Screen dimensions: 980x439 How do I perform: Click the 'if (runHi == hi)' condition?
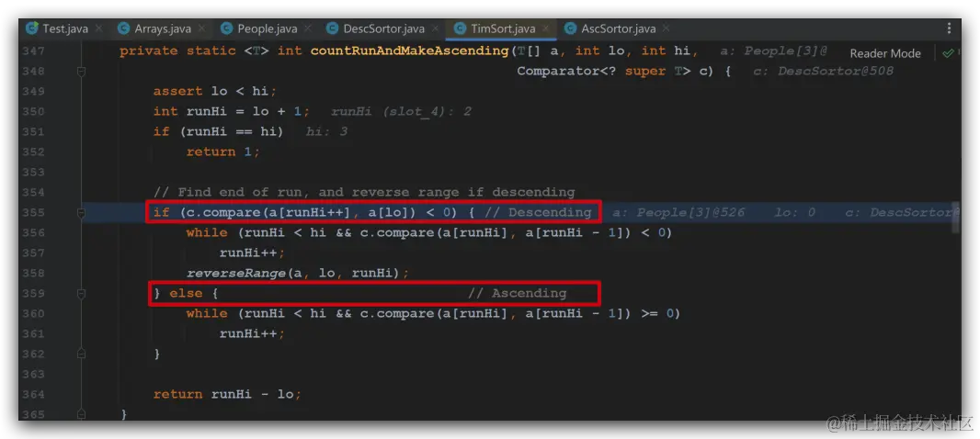point(219,131)
